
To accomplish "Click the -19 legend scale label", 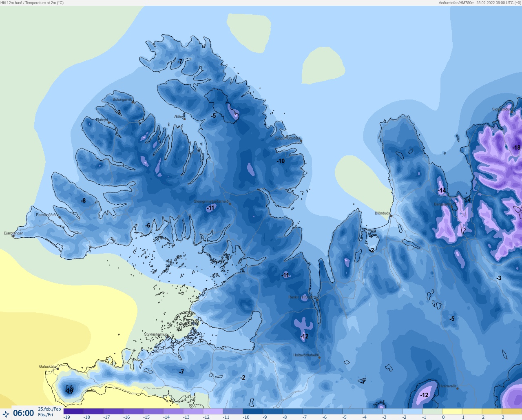I will [x=66, y=417].
